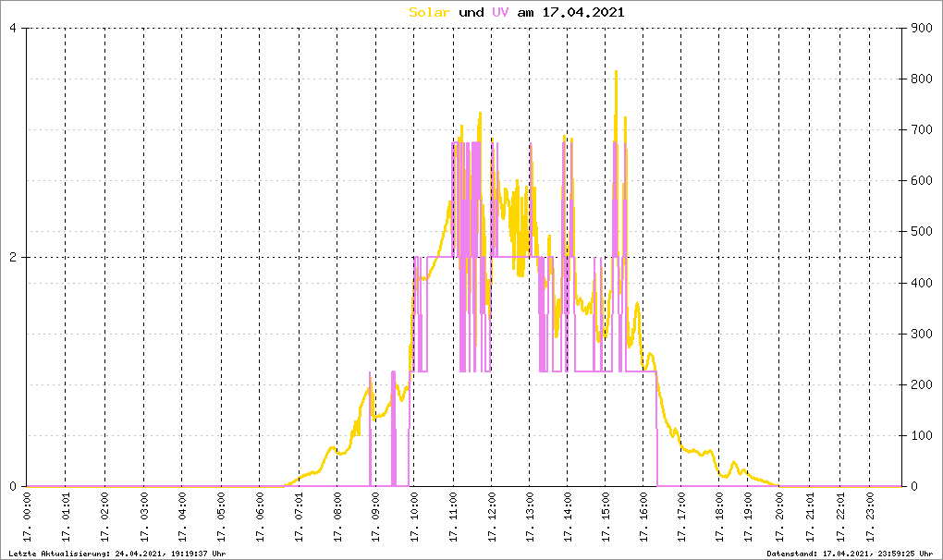The height and width of the screenshot is (560, 943).
Task: Click the tallest yellow solar peak after 15:00
Action: 616,72
